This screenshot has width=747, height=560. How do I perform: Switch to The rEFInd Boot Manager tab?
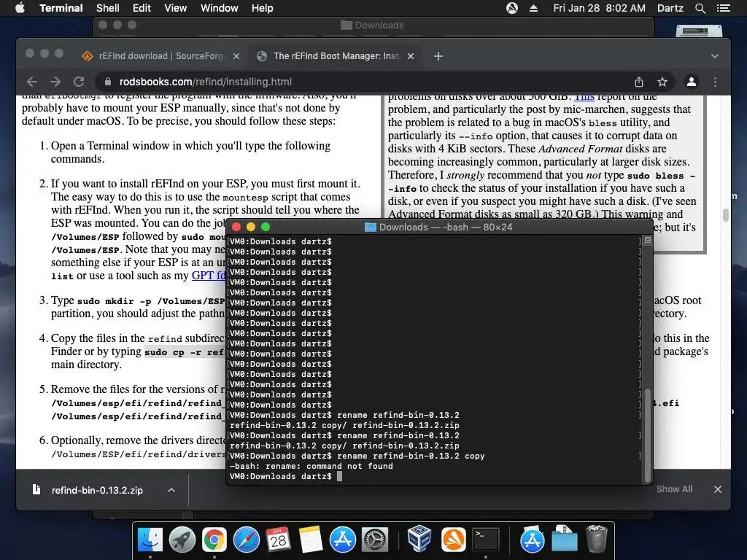click(336, 56)
